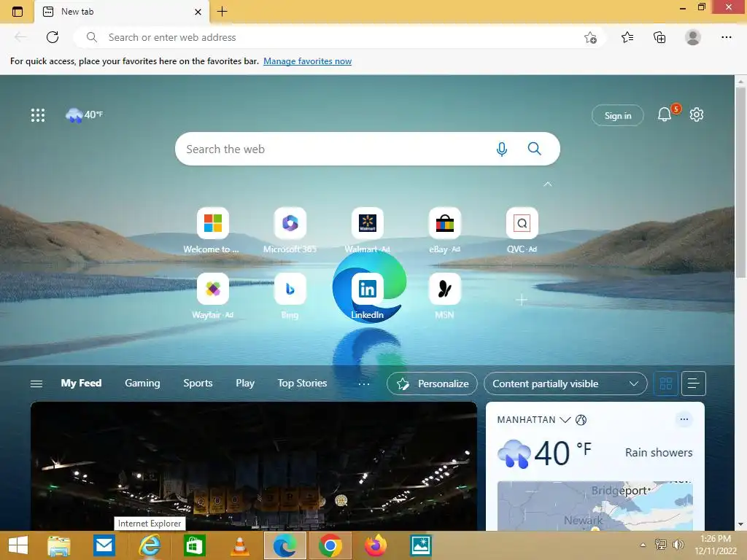This screenshot has width=747, height=560.
Task: Close the New tab tab
Action: pos(198,12)
